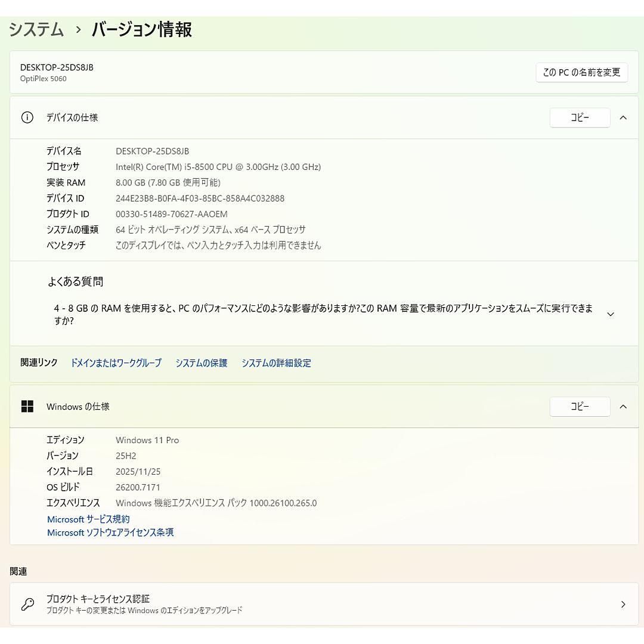
Task: Click the key icon for プロダクト キーとライセンス認証
Action: [x=27, y=603]
